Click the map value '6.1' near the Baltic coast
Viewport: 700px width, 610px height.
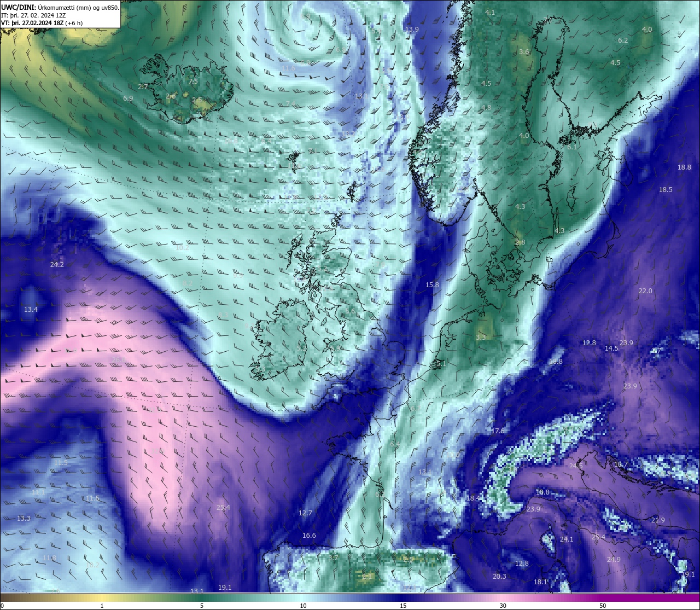pyautogui.click(x=572, y=147)
